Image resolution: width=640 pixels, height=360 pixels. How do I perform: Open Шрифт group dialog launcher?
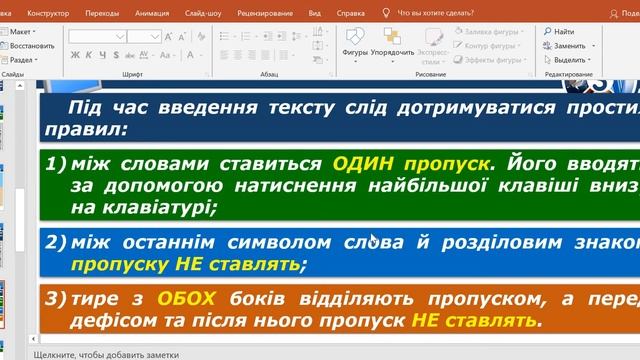point(207,75)
